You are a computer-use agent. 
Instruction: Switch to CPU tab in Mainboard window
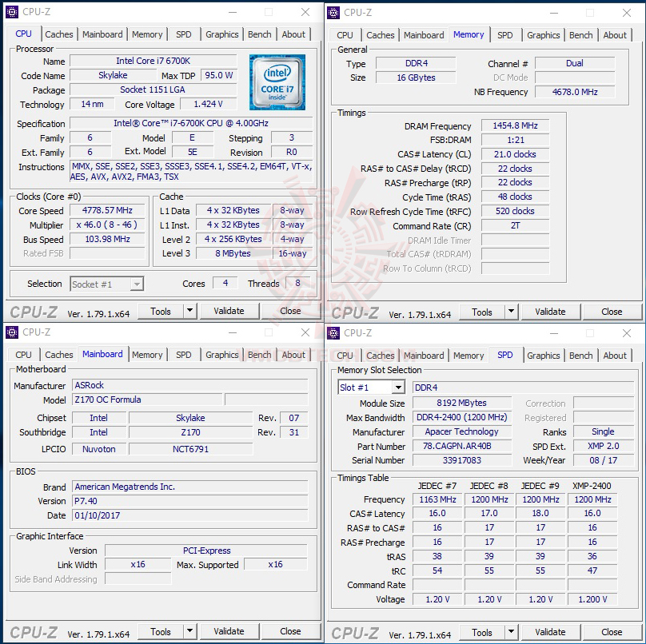coord(23,355)
